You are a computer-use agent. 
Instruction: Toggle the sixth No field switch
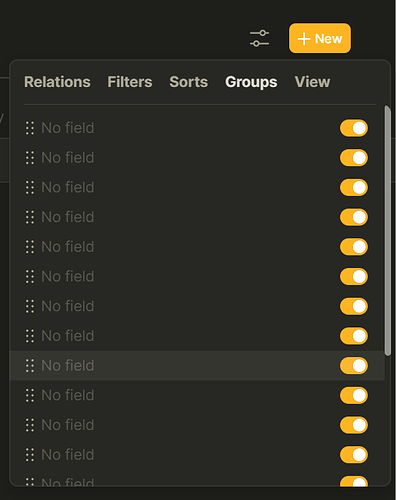[x=354, y=277]
